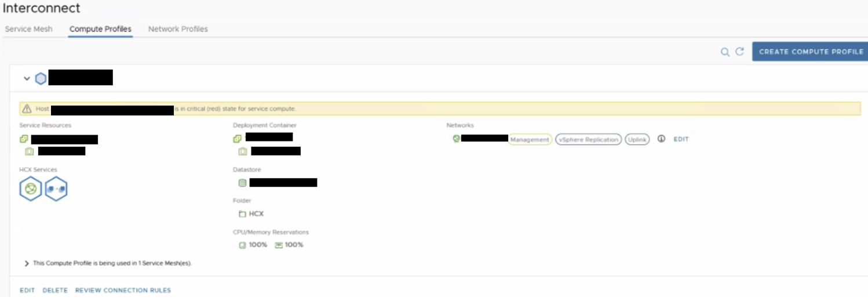Open the Network Profiles tab
This screenshot has height=308, width=868.
pos(178,29)
